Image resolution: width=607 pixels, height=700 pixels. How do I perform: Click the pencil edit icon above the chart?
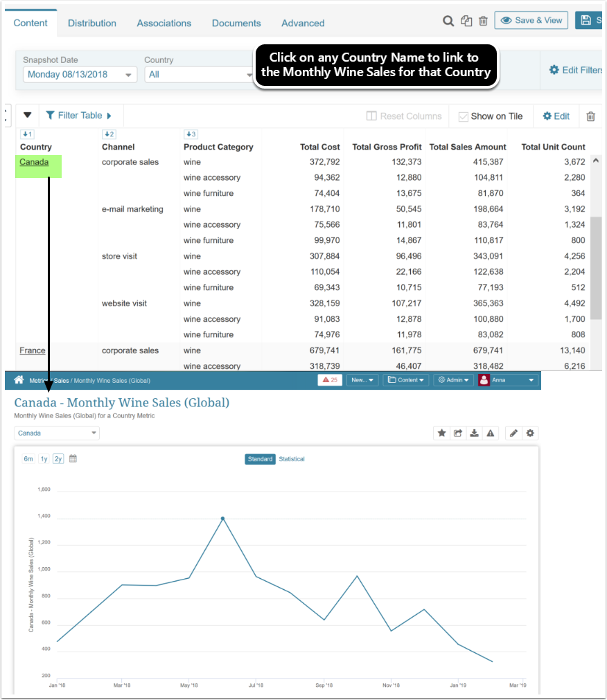tap(513, 433)
